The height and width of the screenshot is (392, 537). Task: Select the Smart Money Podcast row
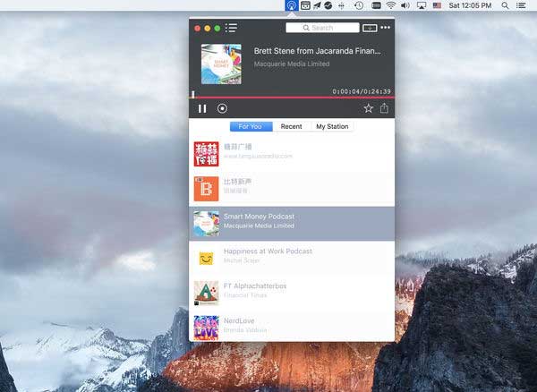tap(292, 224)
